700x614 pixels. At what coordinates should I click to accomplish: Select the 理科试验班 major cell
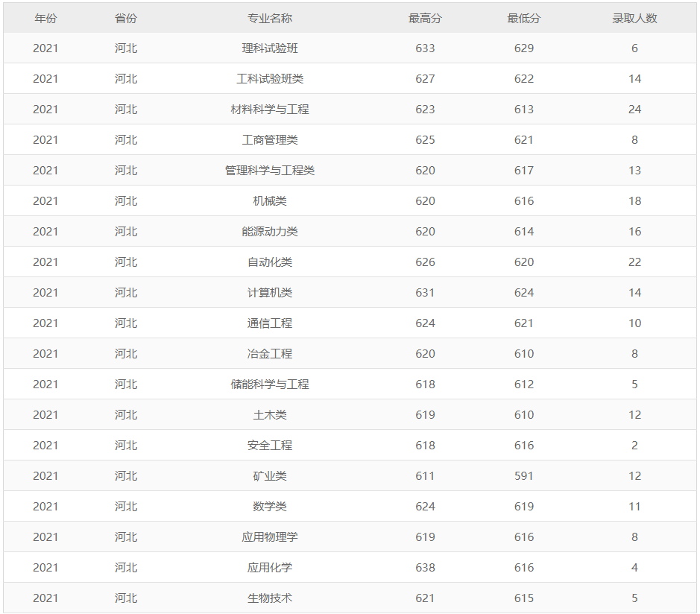tap(270, 48)
